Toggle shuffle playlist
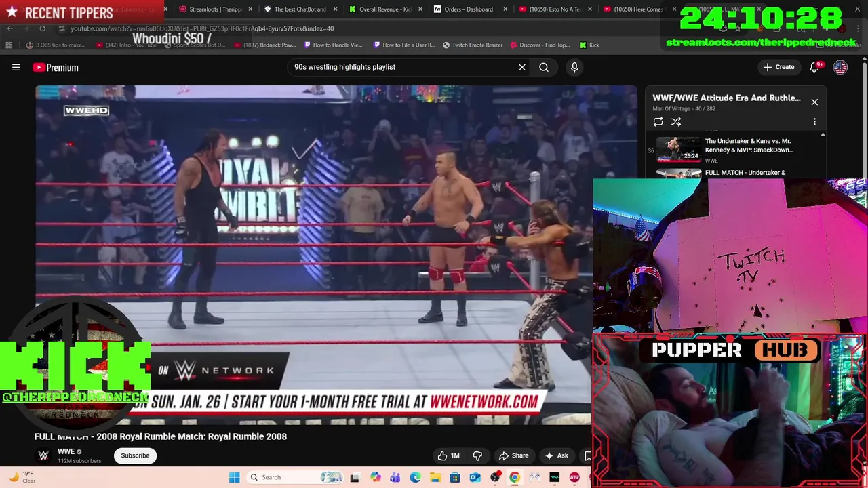Viewport: 868px width, 488px height. click(676, 121)
